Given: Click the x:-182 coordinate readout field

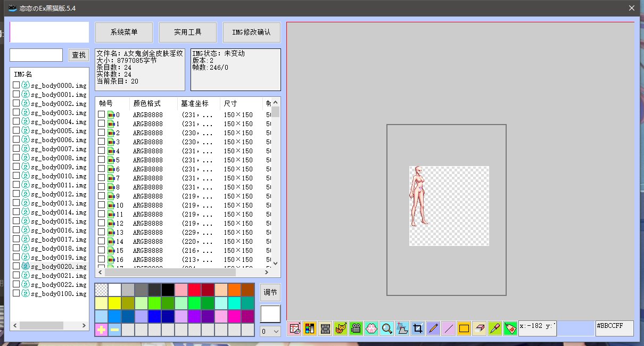Looking at the screenshot, I should (538, 328).
